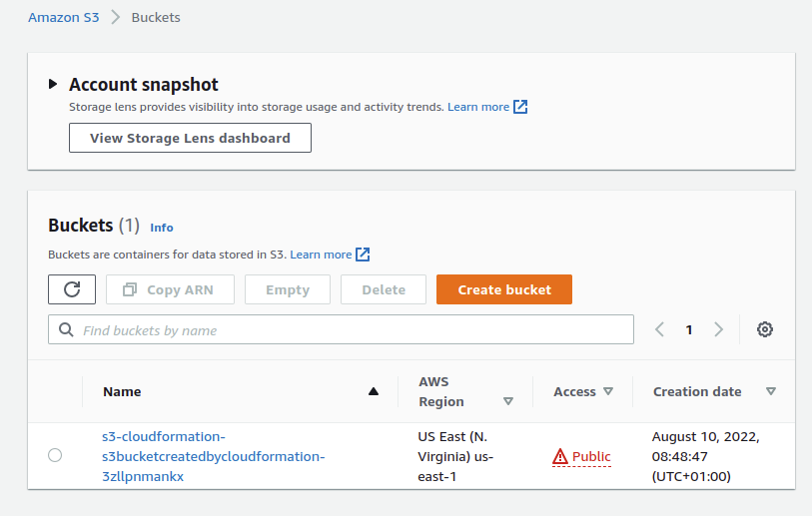
Task: Collapse the Account snapshot section
Action: click(x=53, y=84)
